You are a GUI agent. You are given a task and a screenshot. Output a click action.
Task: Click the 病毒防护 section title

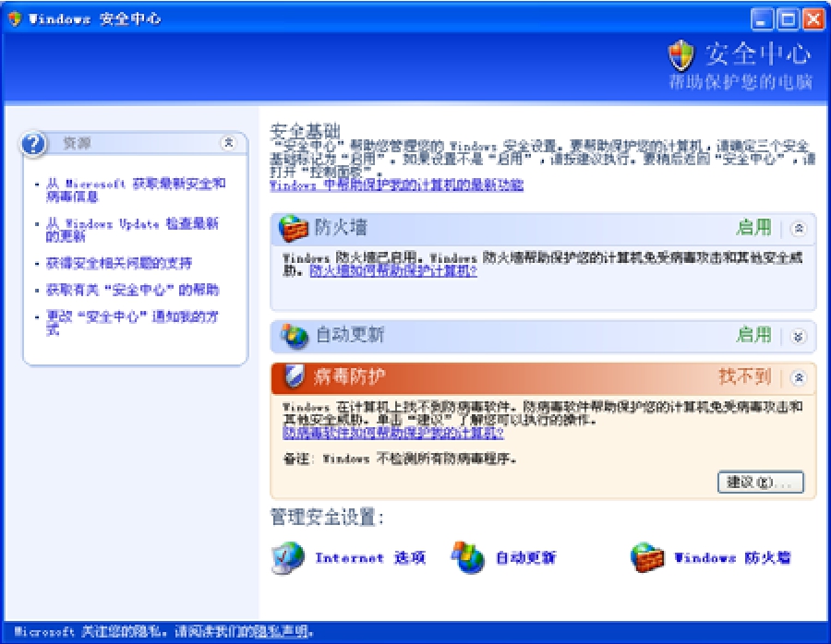click(349, 376)
